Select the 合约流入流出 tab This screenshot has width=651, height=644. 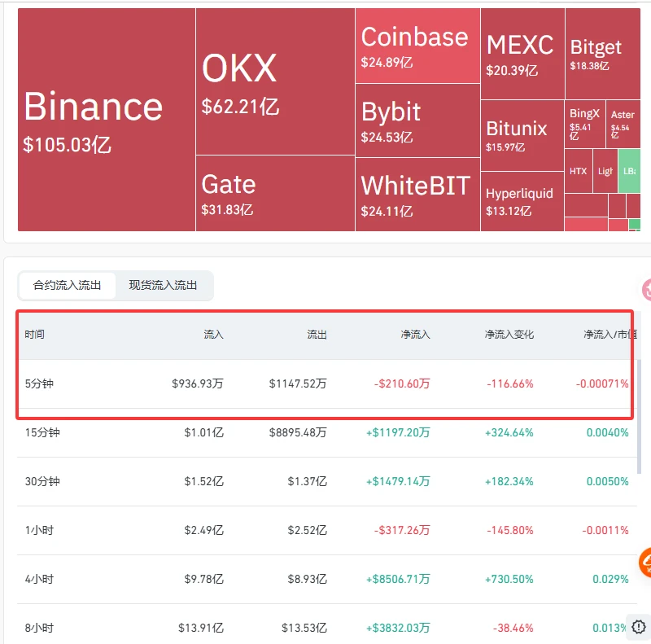pyautogui.click(x=67, y=285)
